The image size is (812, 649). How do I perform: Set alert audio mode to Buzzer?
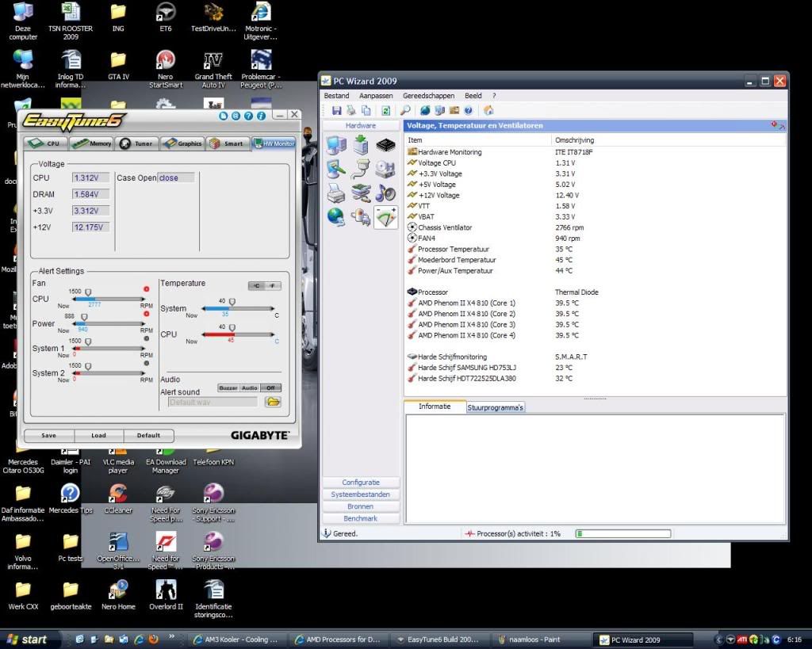tap(228, 388)
